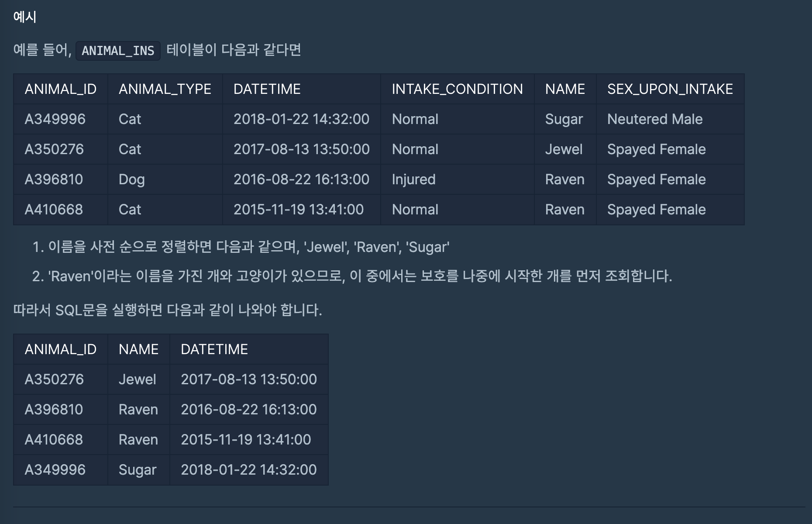Viewport: 812px width, 524px height.
Task: Click the ANIMAL_TYPE column header
Action: 165,89
